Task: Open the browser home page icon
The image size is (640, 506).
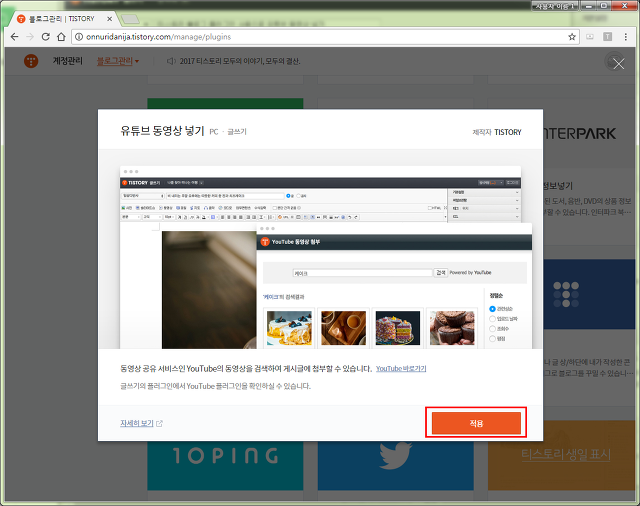Action: pyautogui.click(x=61, y=37)
